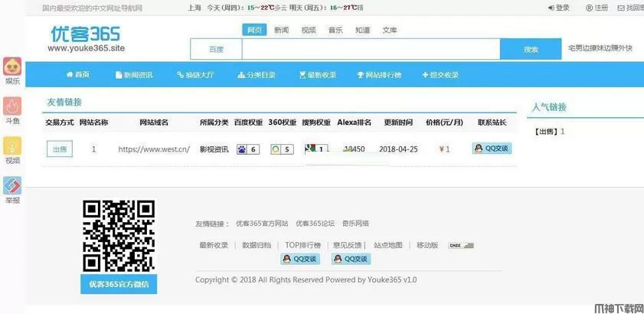This screenshot has width=644, height=314.
Task: Click the 出售 button in table row
Action: [x=60, y=149]
